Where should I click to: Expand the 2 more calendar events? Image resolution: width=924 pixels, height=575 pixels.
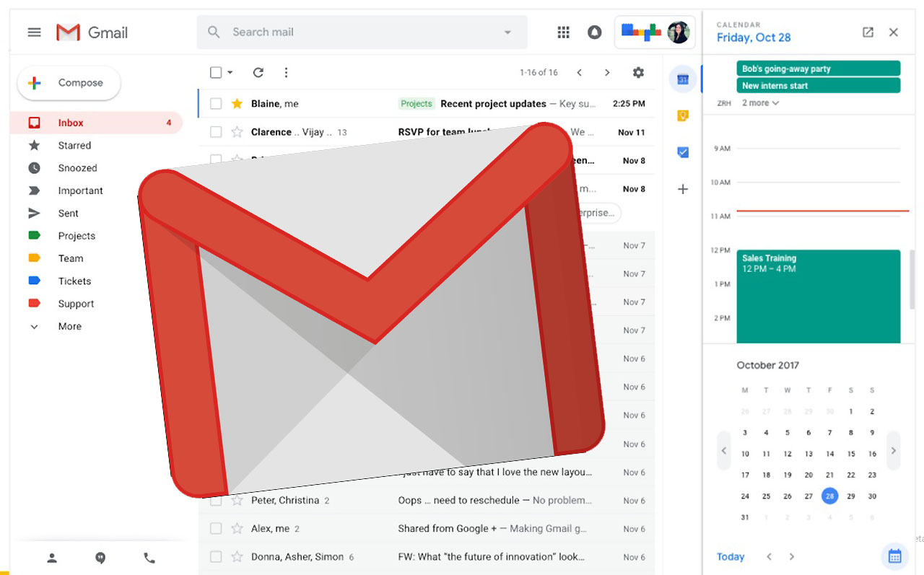(760, 103)
